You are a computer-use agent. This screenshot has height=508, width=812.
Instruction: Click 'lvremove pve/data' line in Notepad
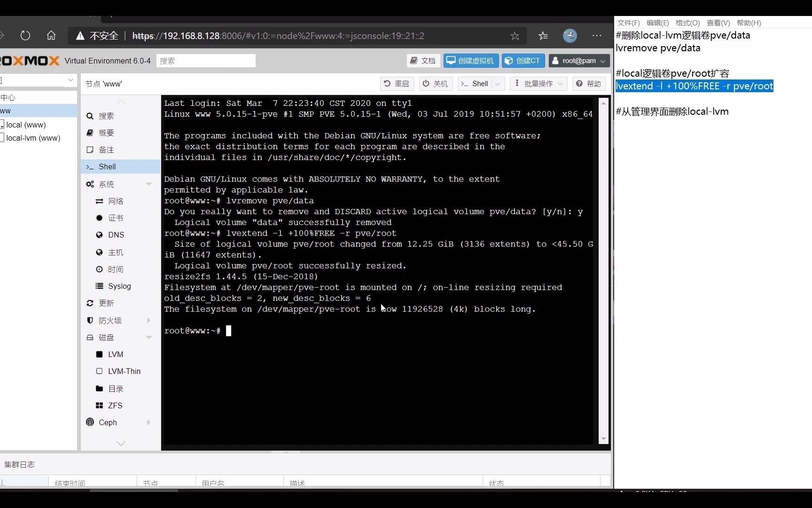[x=658, y=48]
